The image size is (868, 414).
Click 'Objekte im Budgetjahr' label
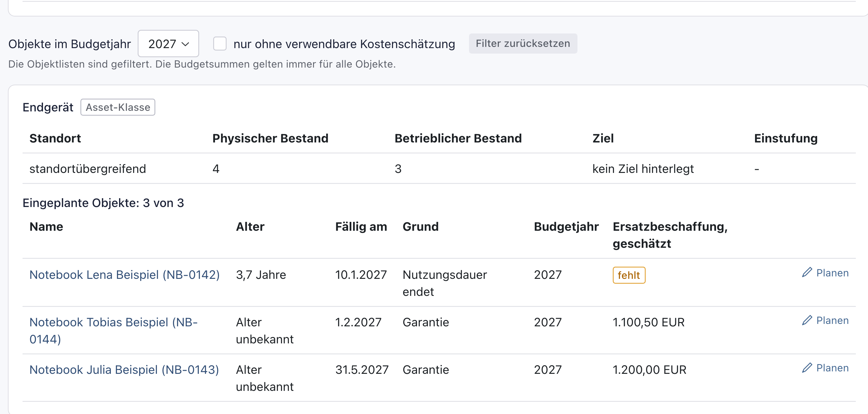click(x=69, y=44)
